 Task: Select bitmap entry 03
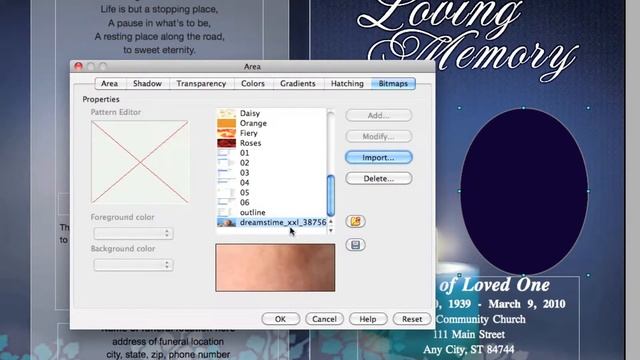[x=271, y=173]
